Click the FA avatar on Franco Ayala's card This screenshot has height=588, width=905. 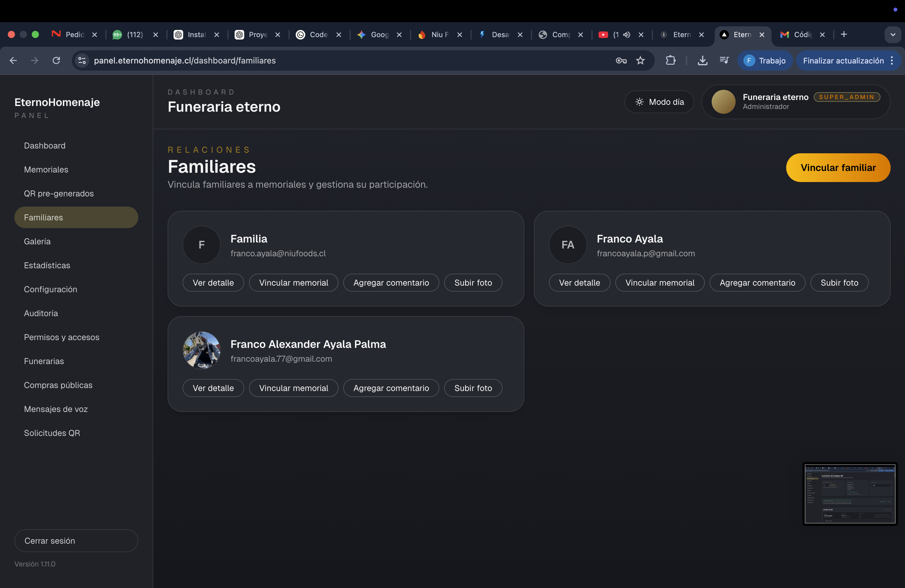pos(568,245)
